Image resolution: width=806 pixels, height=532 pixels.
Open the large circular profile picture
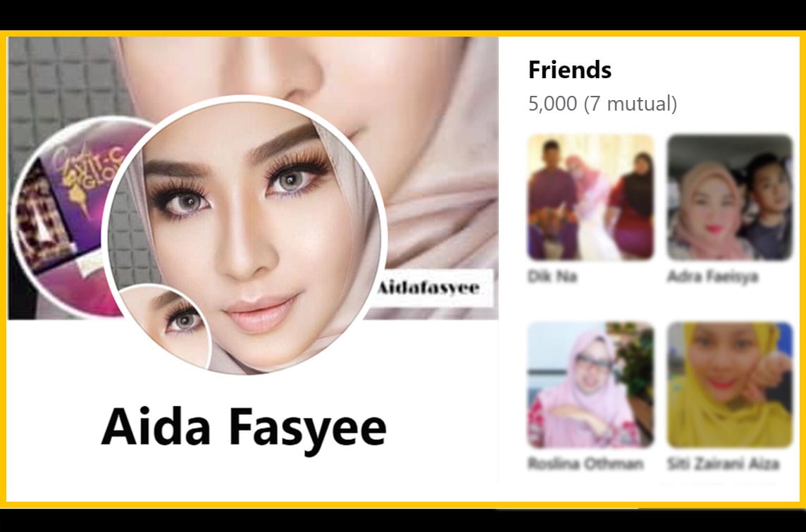pyautogui.click(x=244, y=235)
